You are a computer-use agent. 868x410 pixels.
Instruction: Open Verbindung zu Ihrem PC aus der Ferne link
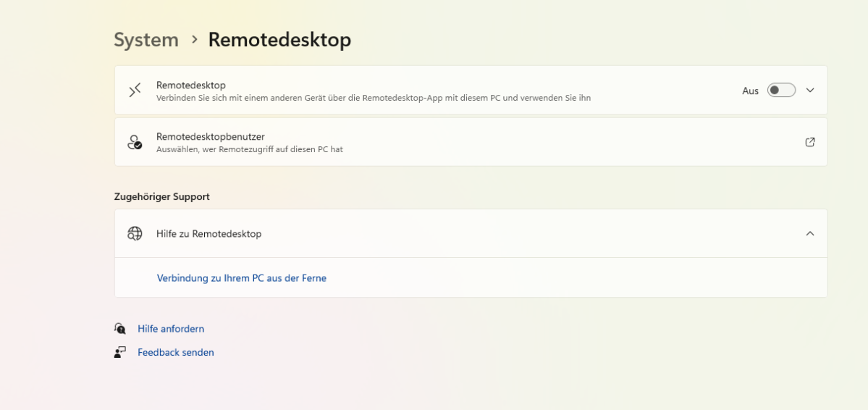(241, 278)
